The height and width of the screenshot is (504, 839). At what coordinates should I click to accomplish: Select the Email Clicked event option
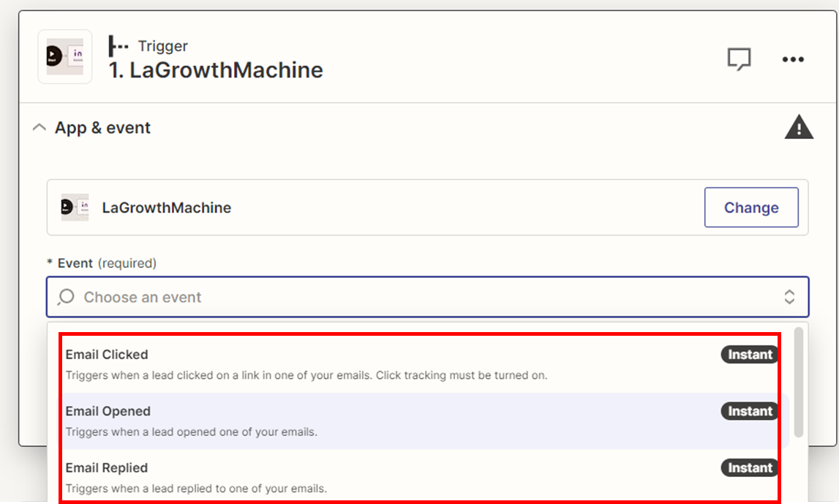(421, 364)
